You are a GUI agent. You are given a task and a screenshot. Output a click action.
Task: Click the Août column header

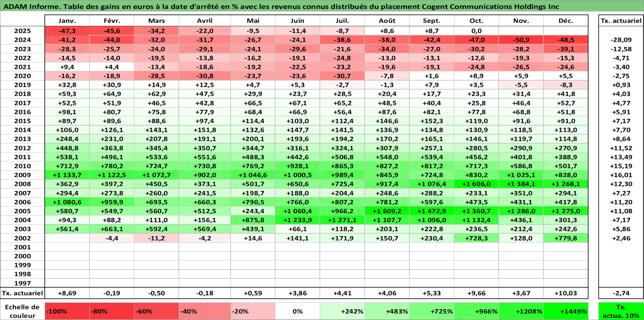tap(387, 21)
